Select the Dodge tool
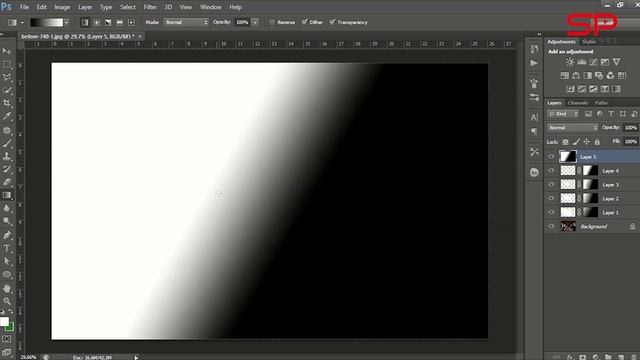Screen dimensions: 640x360 7,221
